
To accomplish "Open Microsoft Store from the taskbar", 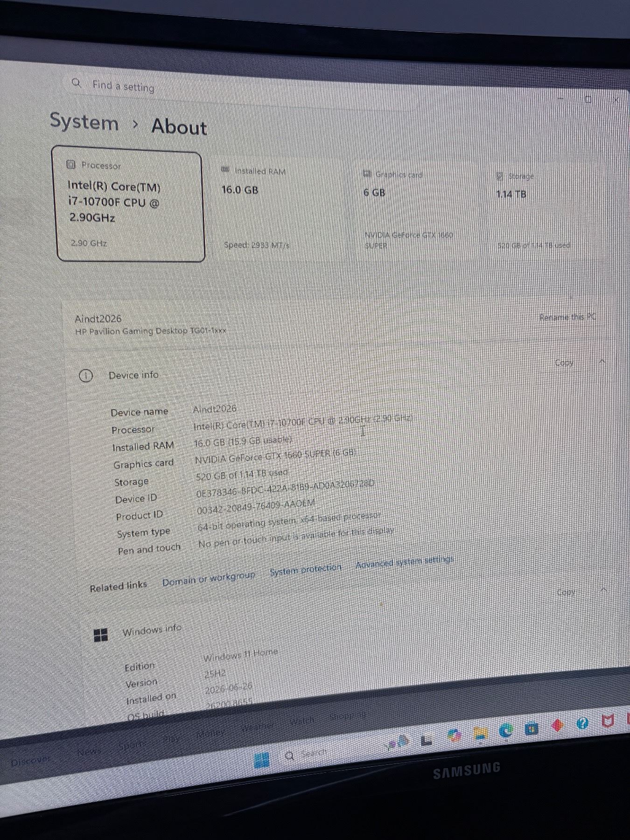I will click(x=532, y=728).
